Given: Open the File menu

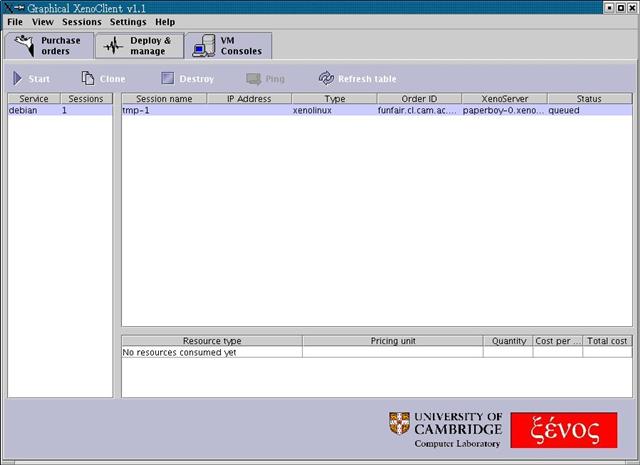Looking at the screenshot, I should [15, 21].
